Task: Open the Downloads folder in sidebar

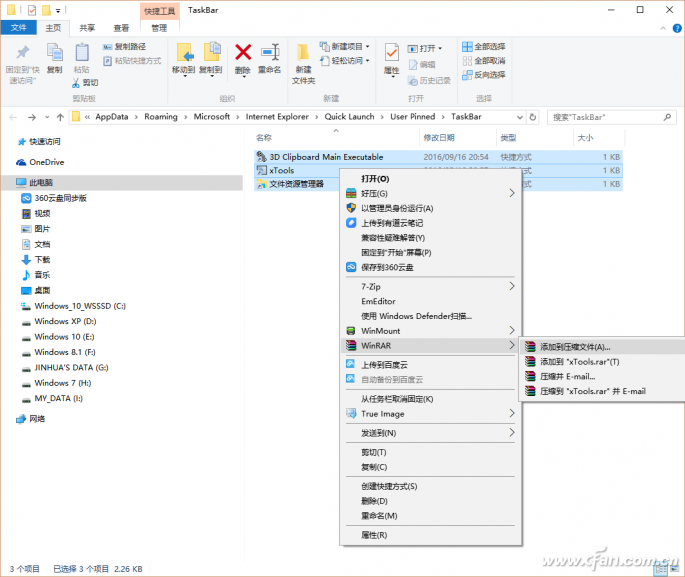Action: [36, 260]
